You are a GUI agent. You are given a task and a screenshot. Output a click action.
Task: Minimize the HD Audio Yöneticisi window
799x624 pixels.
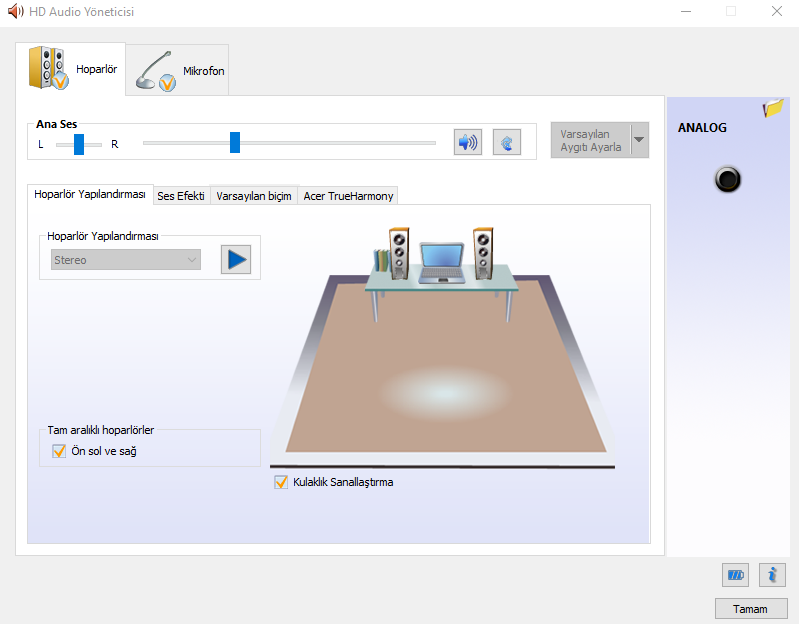point(686,11)
